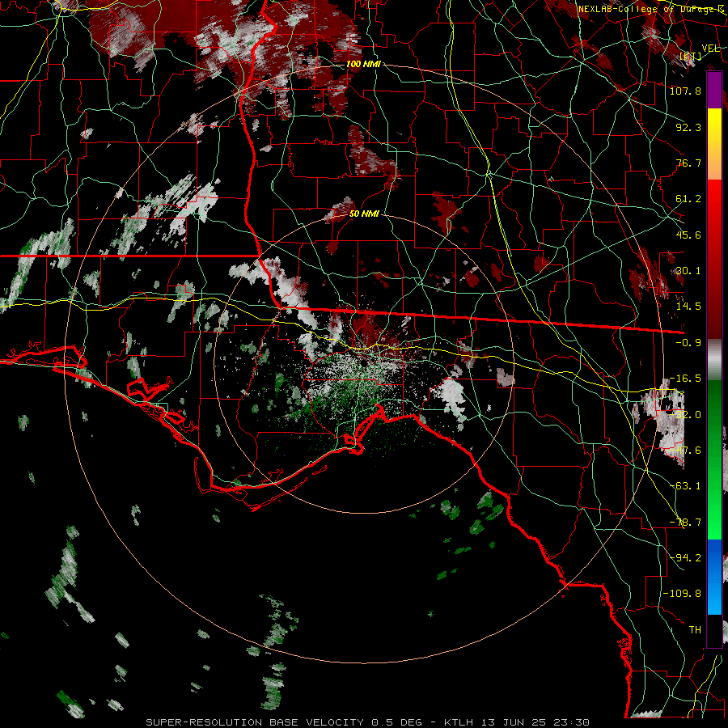The image size is (728, 728).
Task: Click the blue segment of velocity color bar
Action: point(714,577)
